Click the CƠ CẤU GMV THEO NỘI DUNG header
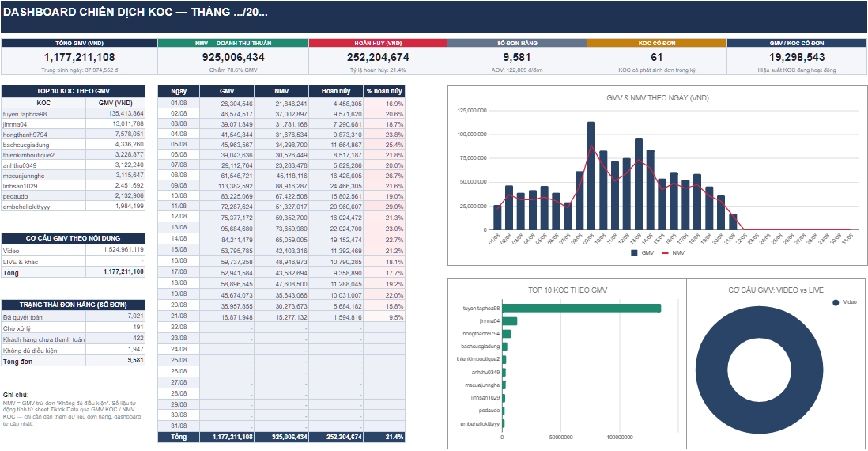 73,237
